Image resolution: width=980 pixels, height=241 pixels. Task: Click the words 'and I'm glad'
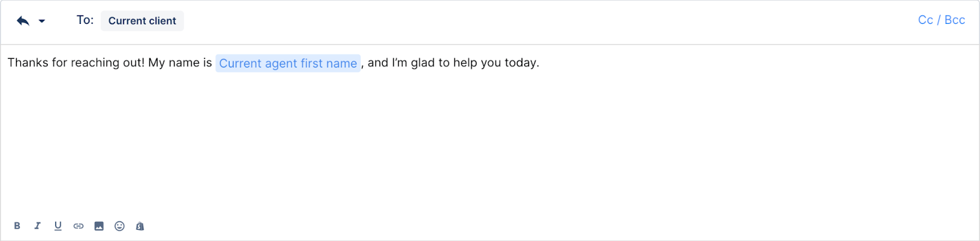coord(401,63)
